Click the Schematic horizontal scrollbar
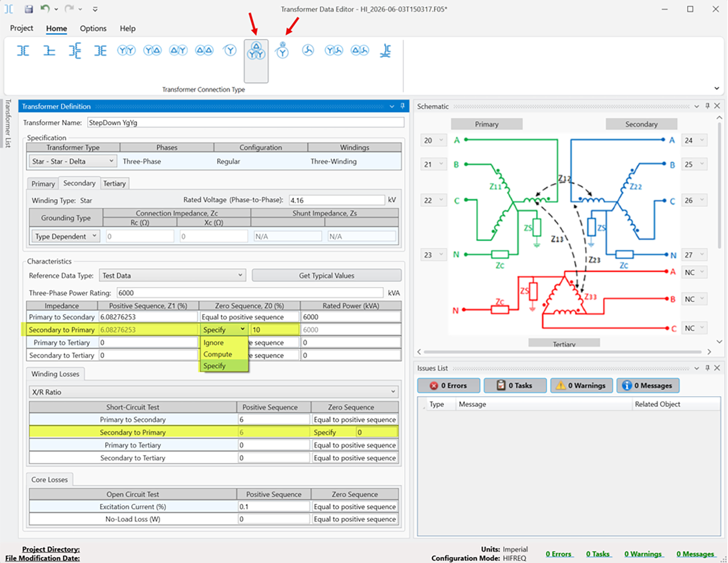The height and width of the screenshot is (563, 728). tap(562, 352)
